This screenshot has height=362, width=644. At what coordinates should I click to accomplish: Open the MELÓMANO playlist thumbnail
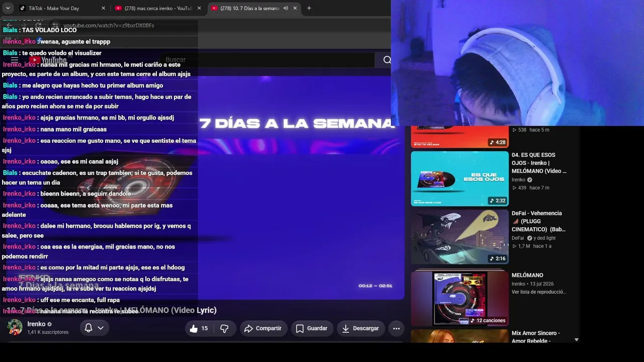[x=459, y=298]
